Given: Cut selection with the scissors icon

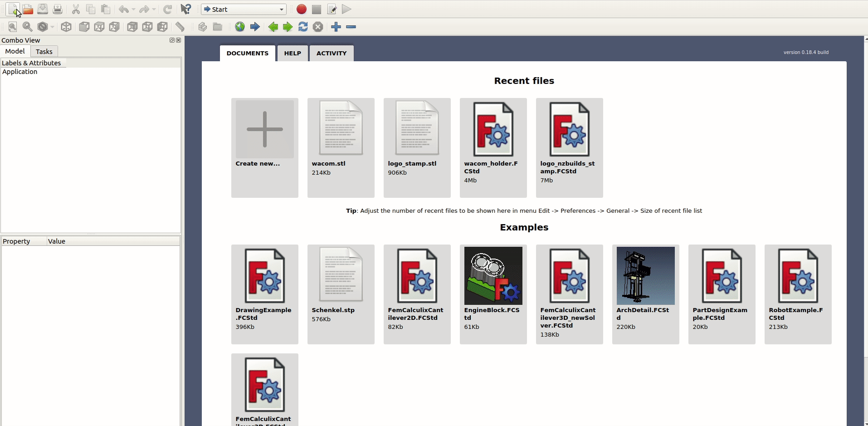Looking at the screenshot, I should click(76, 9).
